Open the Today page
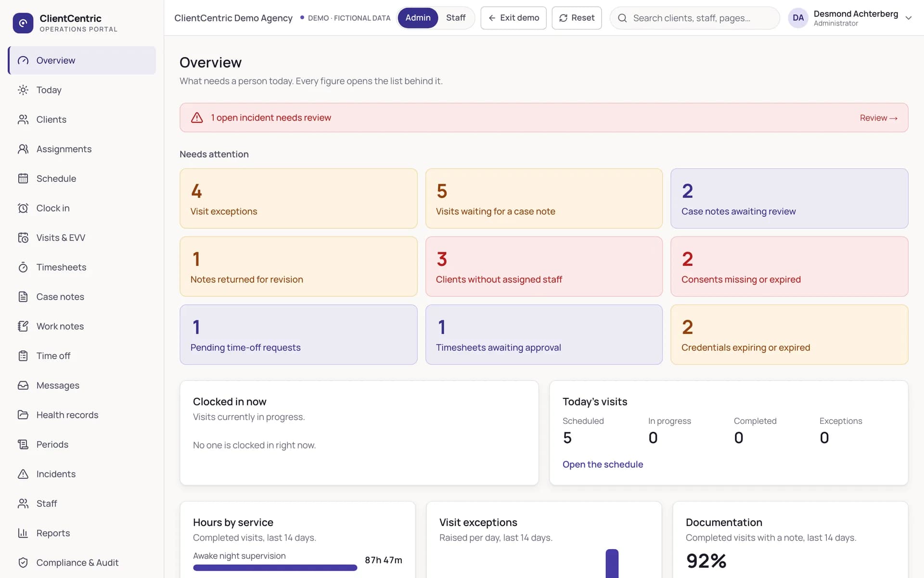924x578 pixels. (82, 90)
